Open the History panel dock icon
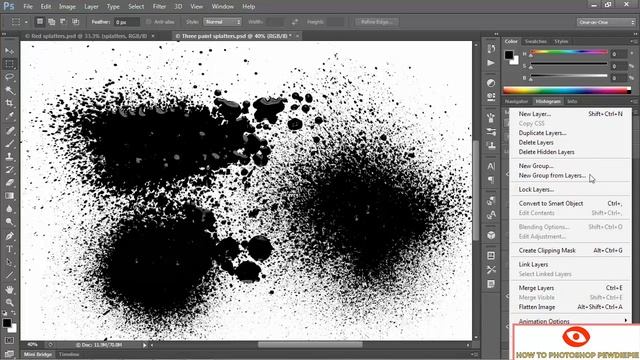 pos(491,49)
